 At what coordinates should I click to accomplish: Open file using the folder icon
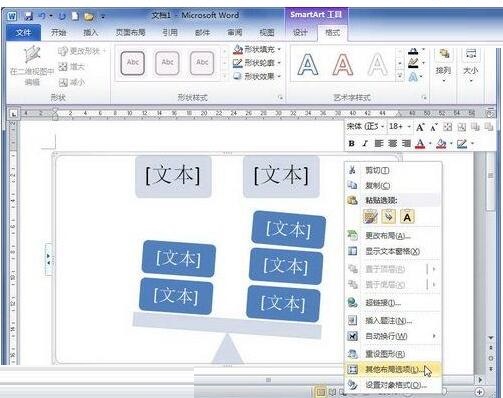(89, 16)
